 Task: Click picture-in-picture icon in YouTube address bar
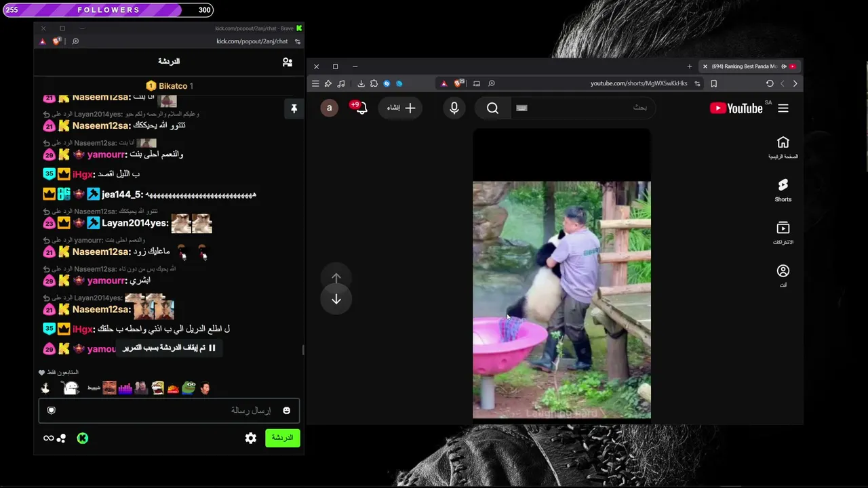[x=477, y=83]
